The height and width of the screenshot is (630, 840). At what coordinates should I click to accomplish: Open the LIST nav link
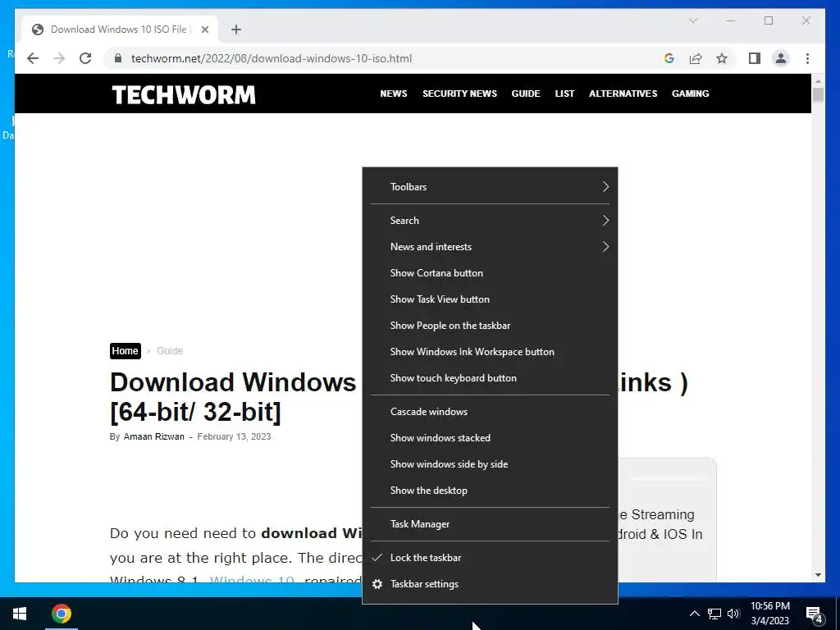tap(564, 94)
